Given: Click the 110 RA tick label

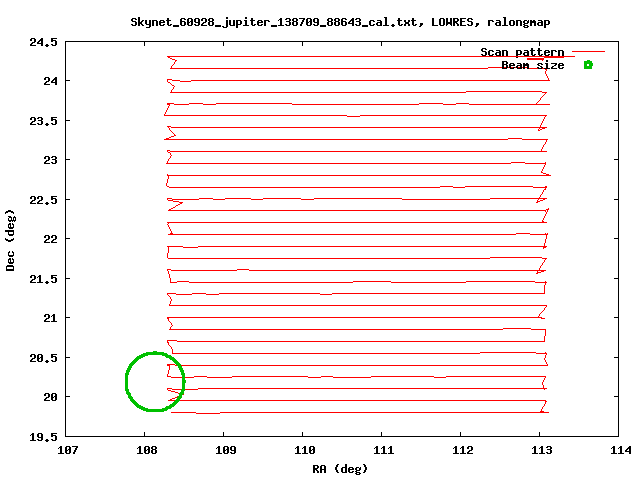Looking at the screenshot, I should pyautogui.click(x=304, y=450).
